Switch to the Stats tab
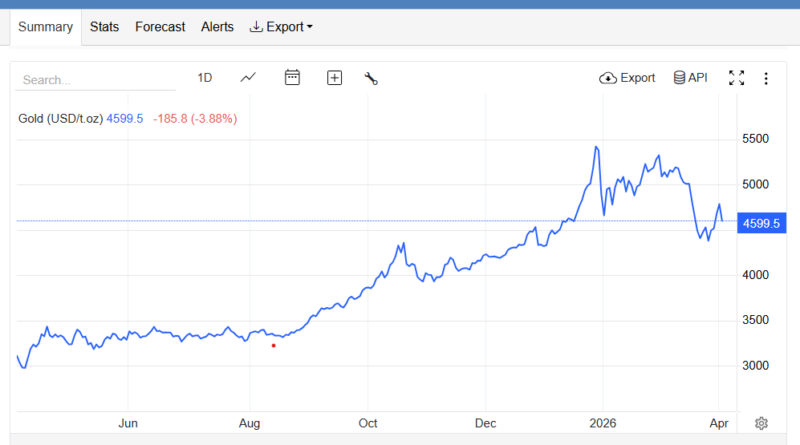Viewport: 800px width, 445px height. (x=104, y=27)
